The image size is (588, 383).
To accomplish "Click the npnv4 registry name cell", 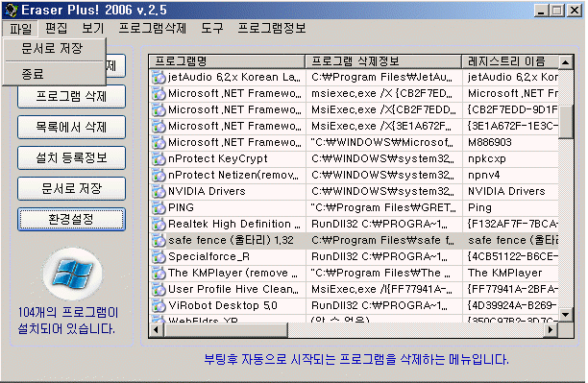I will (483, 176).
